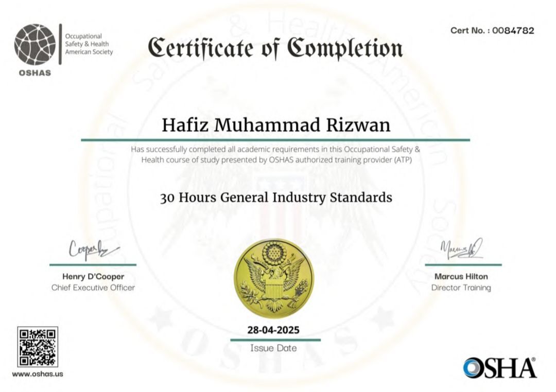Select certificate number "Cert No. : 0084782"
Image resolution: width=556 pixels, height=392 pixels.
pos(492,30)
